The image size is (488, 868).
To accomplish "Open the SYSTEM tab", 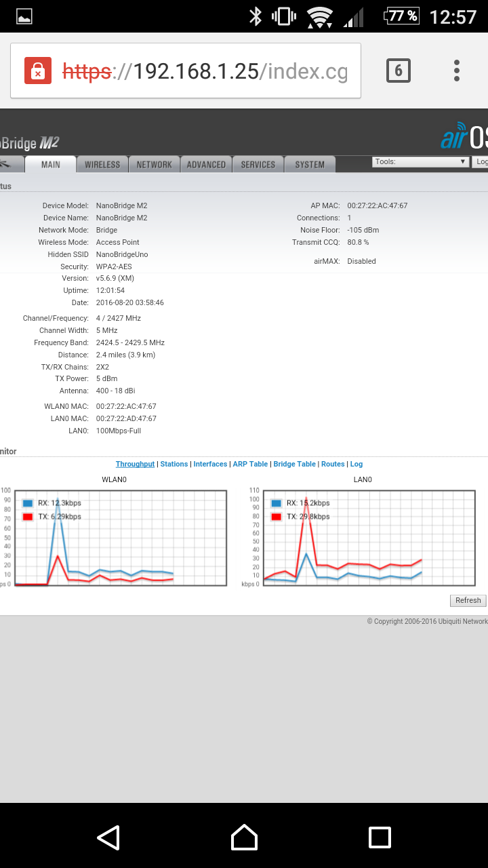I will point(310,164).
